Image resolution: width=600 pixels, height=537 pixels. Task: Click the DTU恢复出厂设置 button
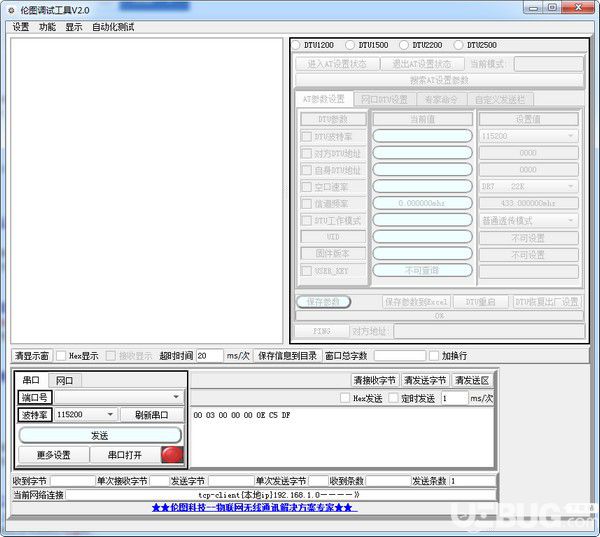546,302
